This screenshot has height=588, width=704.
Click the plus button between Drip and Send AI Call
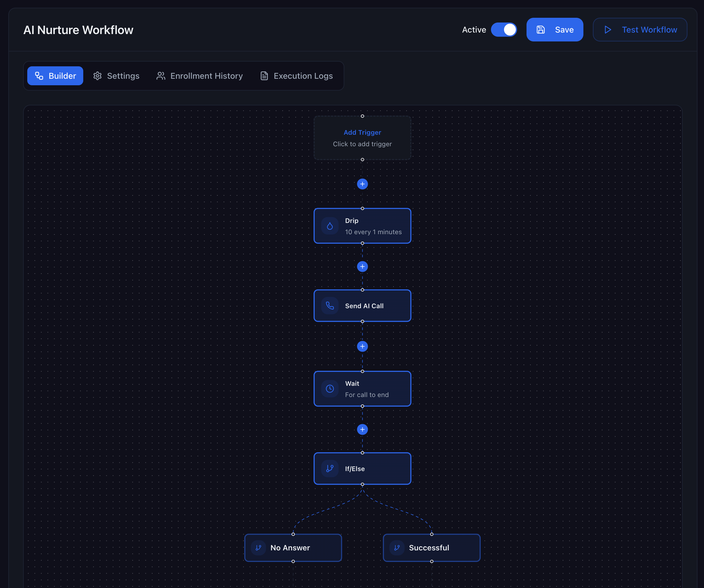point(362,266)
